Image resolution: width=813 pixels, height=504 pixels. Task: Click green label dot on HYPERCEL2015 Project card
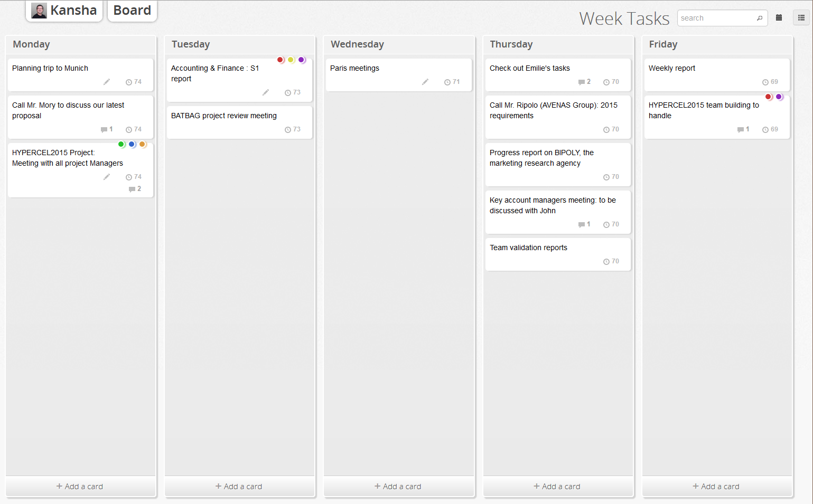[x=122, y=144]
